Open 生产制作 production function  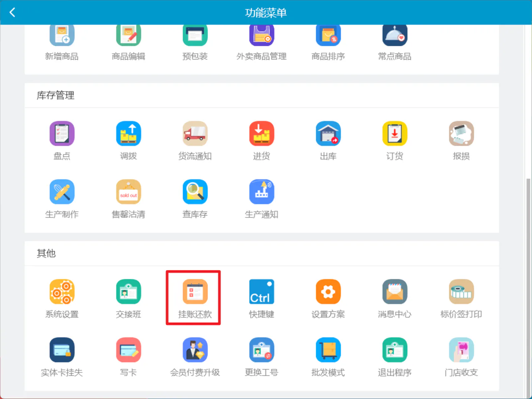(62, 199)
